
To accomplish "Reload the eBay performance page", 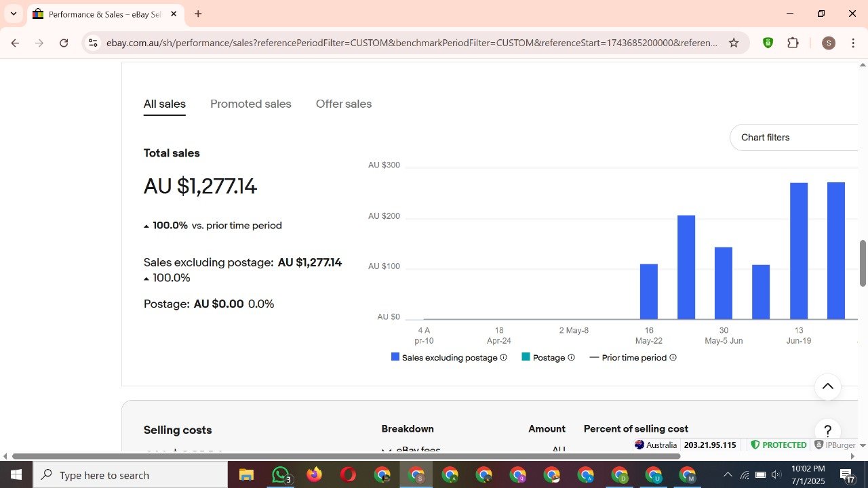I will tap(64, 43).
